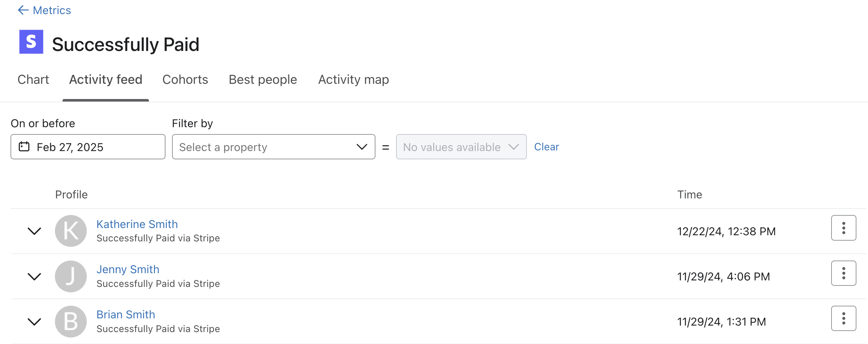Click the Feb 27, 2025 date input
This screenshot has width=868, height=344.
(88, 147)
